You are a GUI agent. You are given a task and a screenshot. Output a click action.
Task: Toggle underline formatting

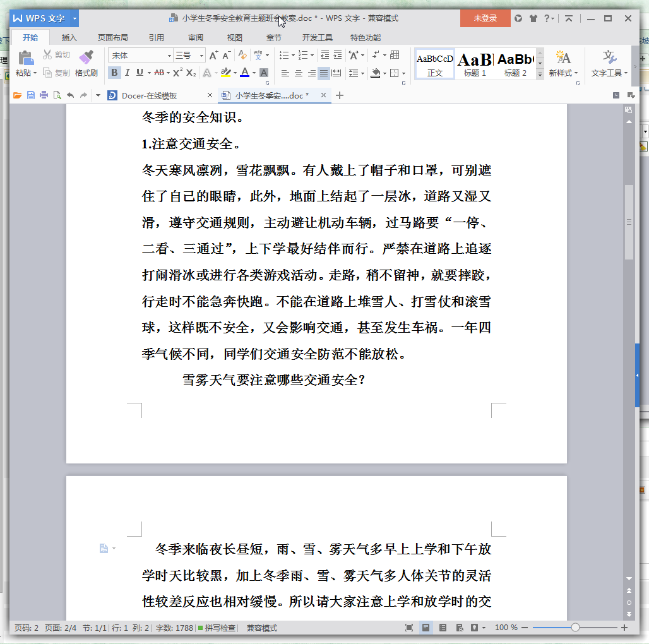pyautogui.click(x=140, y=73)
